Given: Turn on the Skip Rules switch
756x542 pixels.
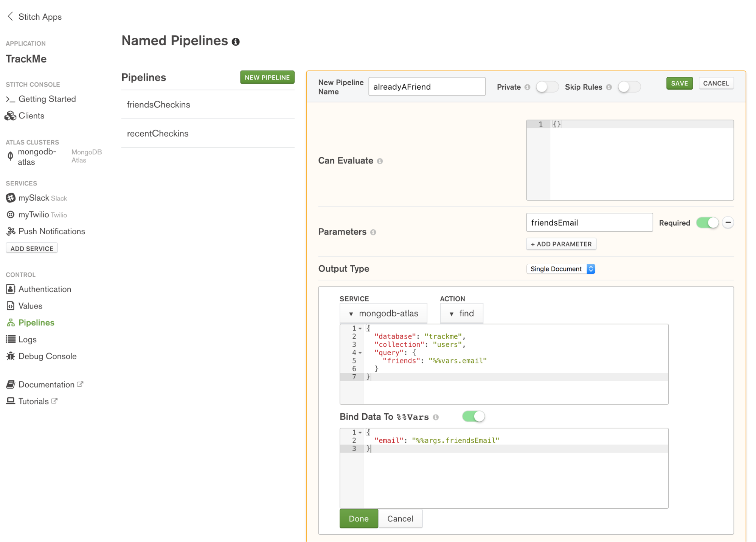Looking at the screenshot, I should point(629,87).
